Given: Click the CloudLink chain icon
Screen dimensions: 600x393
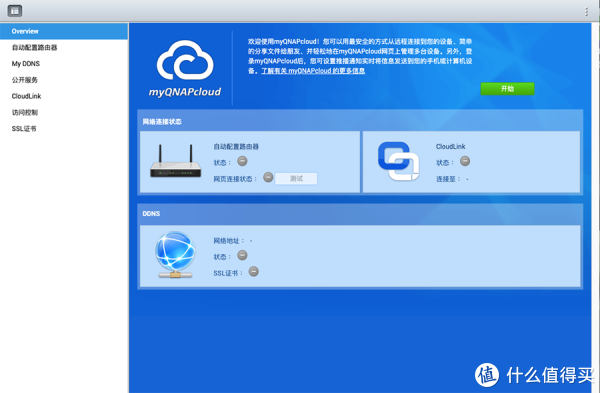Looking at the screenshot, I should (x=398, y=161).
